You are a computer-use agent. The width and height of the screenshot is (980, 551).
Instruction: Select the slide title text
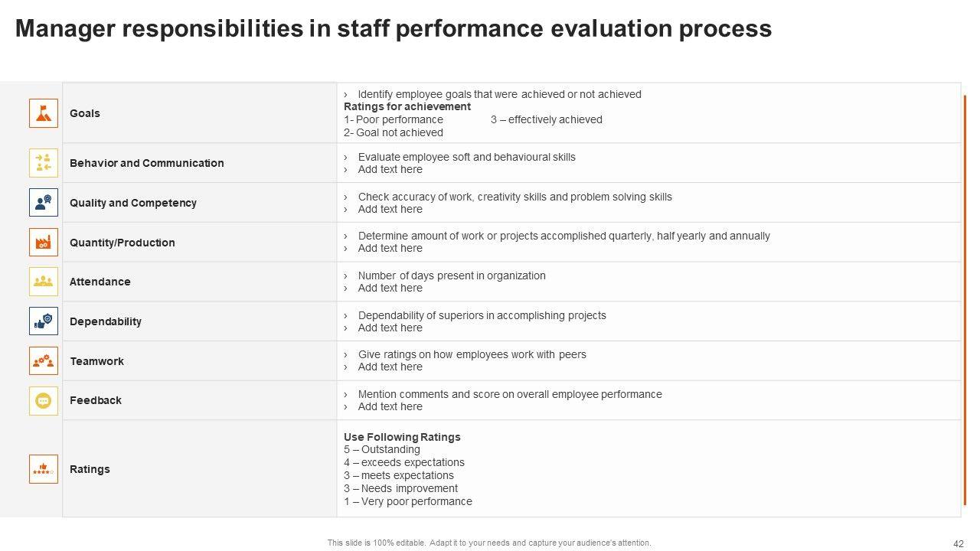pos(393,29)
